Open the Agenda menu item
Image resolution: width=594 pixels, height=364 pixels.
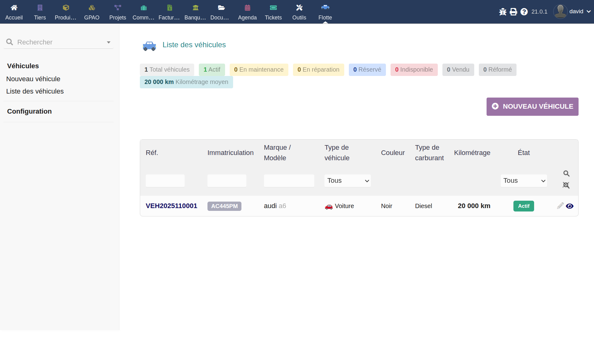(247, 12)
